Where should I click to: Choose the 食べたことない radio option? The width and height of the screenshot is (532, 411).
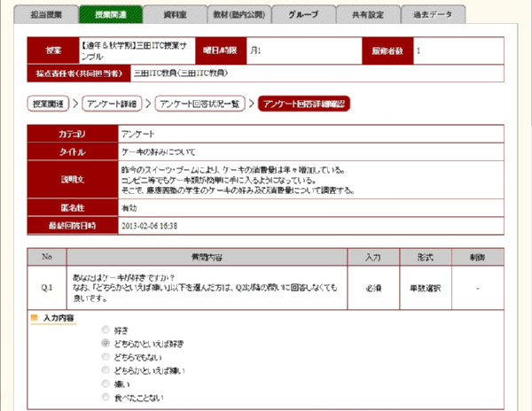pyautogui.click(x=106, y=399)
